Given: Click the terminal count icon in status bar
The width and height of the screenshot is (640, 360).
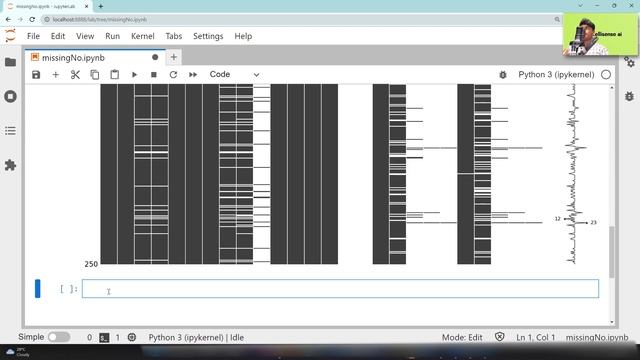Looking at the screenshot, I should coord(104,338).
